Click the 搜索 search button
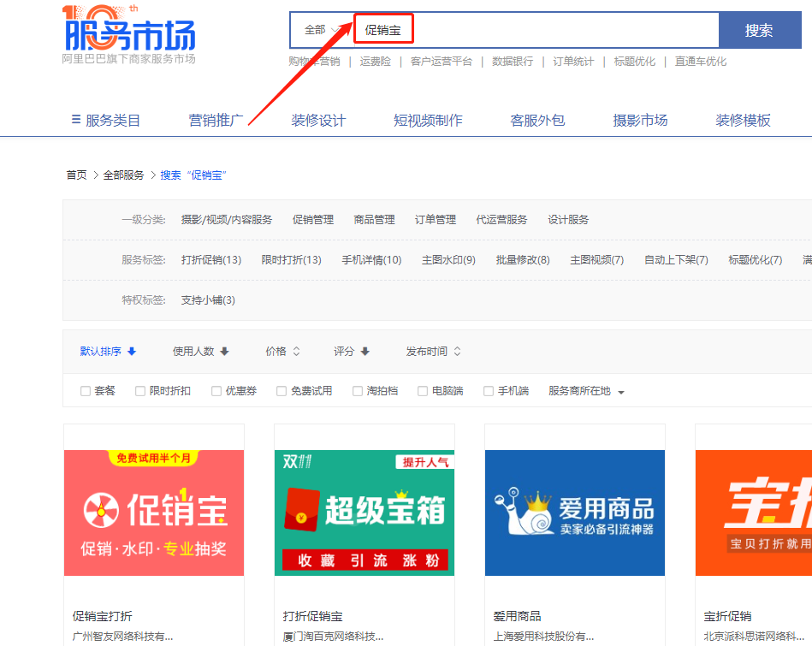Screen dimensions: 812x646 click(760, 29)
